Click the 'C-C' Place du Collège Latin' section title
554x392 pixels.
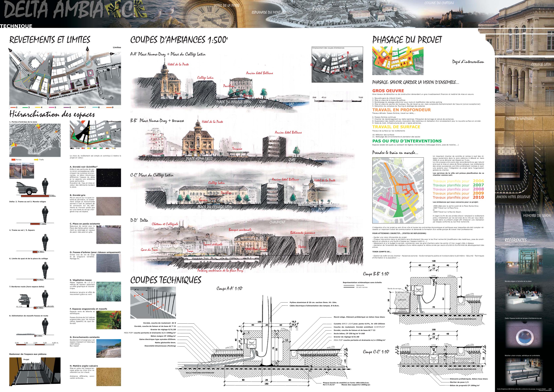coord(152,175)
